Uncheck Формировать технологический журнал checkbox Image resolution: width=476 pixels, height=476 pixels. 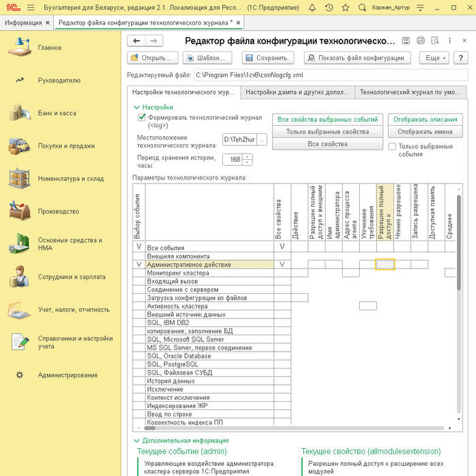coord(142,117)
